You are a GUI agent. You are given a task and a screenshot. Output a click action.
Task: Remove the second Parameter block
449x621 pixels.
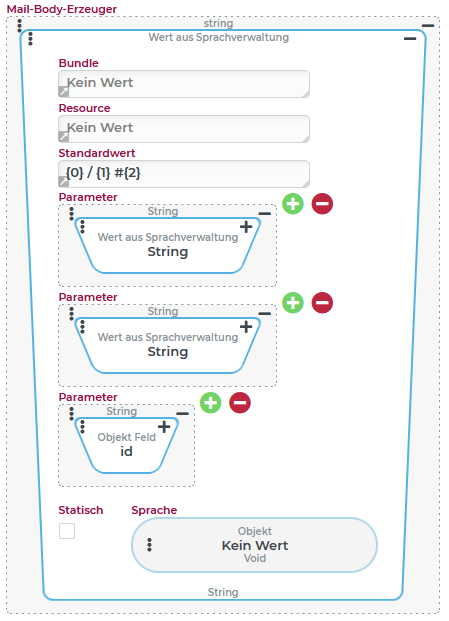pyautogui.click(x=322, y=303)
